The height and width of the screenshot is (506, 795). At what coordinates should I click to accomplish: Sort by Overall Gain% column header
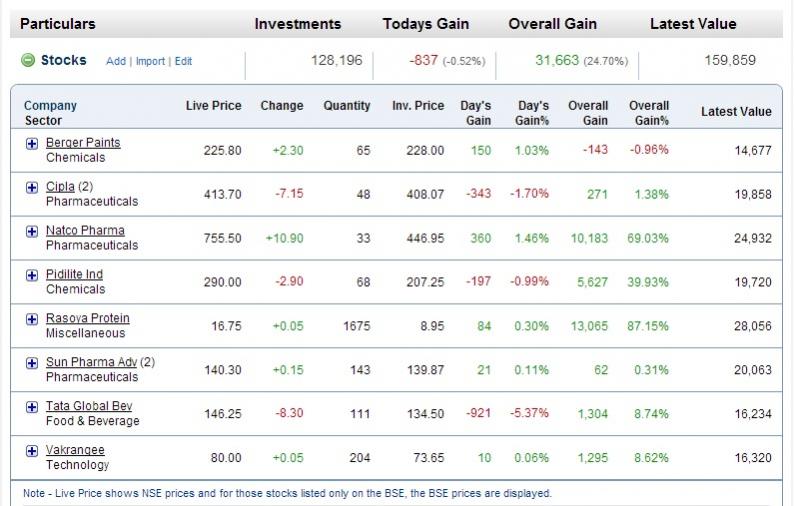pos(649,113)
